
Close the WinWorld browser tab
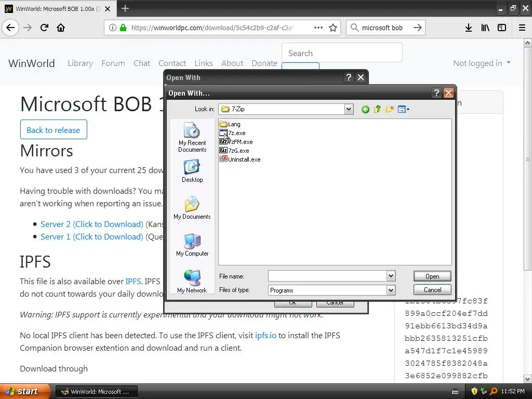pyautogui.click(x=108, y=9)
